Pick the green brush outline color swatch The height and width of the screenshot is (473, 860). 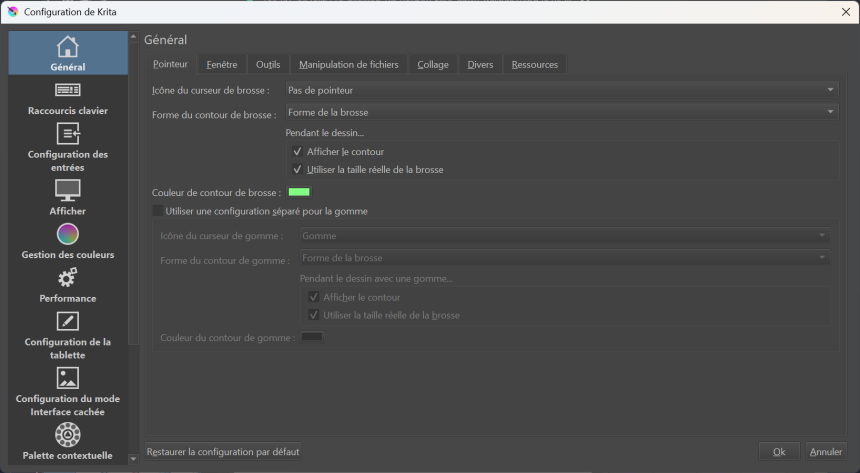pyautogui.click(x=299, y=192)
